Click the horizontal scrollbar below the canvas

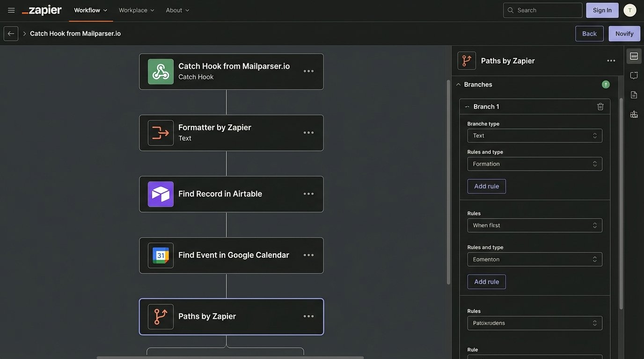coord(229,357)
